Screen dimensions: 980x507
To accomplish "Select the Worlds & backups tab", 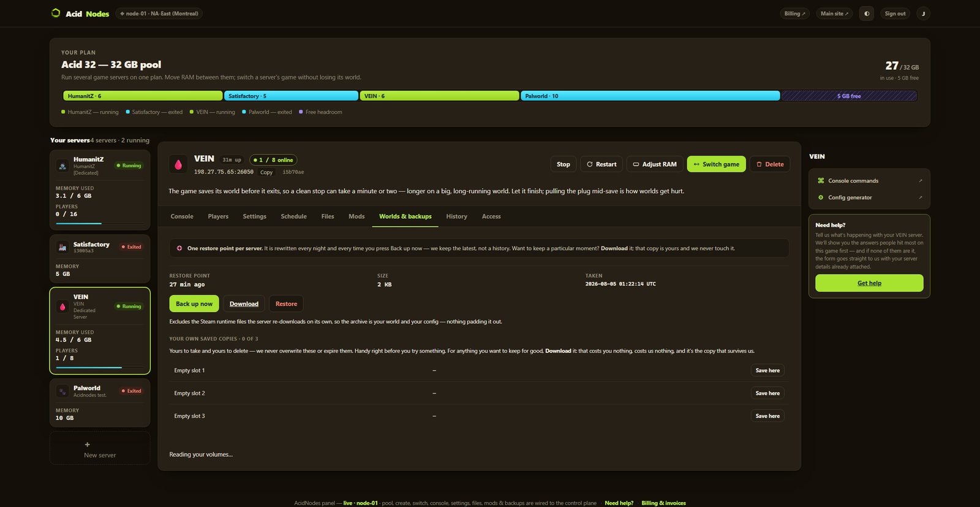I will click(x=405, y=216).
